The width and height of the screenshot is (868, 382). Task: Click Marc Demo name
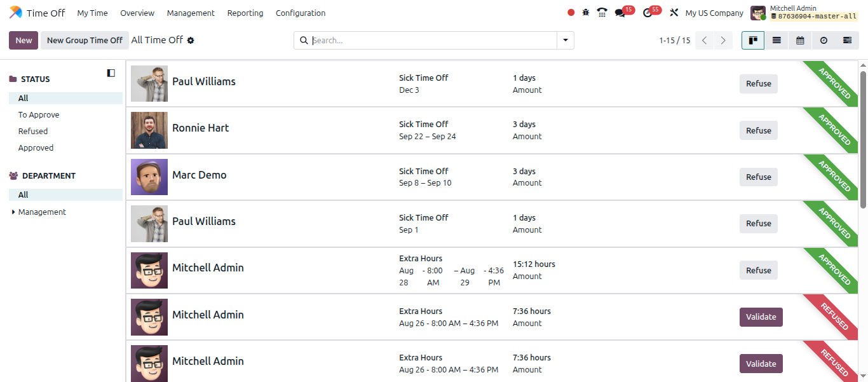click(x=200, y=175)
